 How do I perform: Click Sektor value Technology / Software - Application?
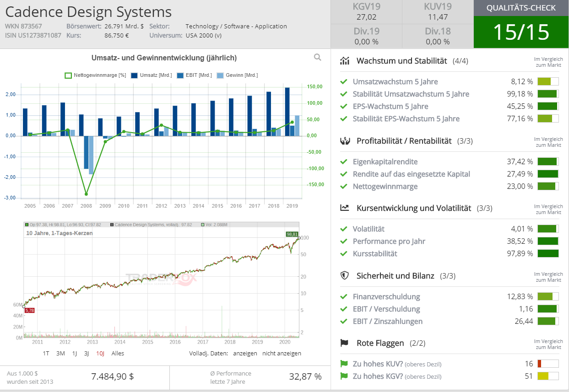pyautogui.click(x=236, y=27)
